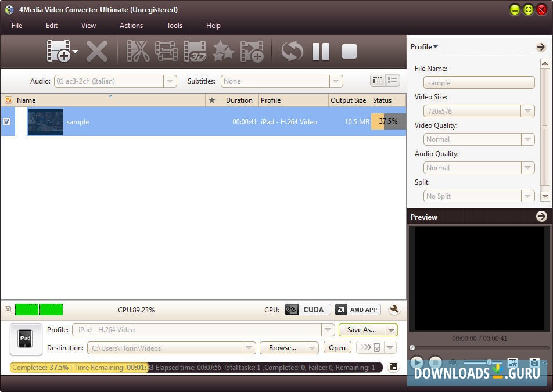Open the Add File dropdown arrow

click(75, 52)
